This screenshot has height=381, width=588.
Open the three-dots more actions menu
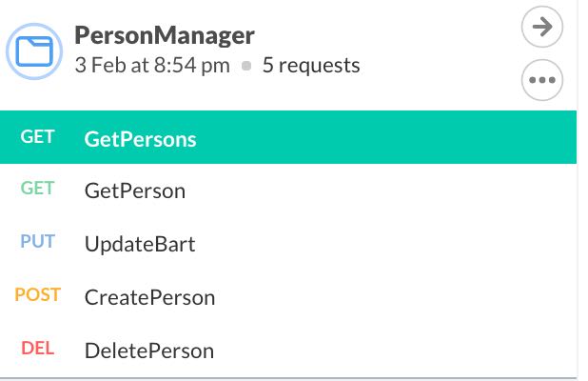(542, 80)
